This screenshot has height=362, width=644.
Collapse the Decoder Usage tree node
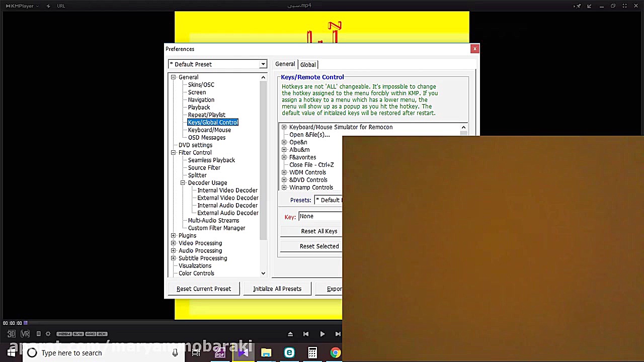[183, 183]
